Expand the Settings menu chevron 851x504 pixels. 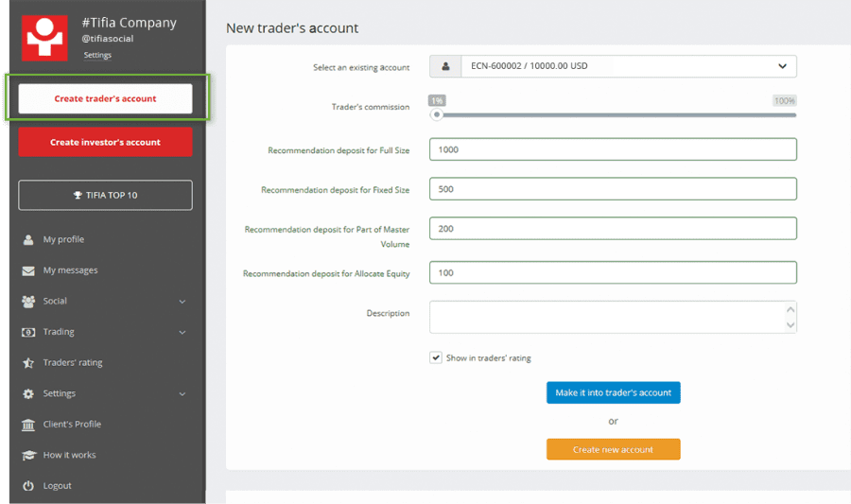[x=182, y=394]
